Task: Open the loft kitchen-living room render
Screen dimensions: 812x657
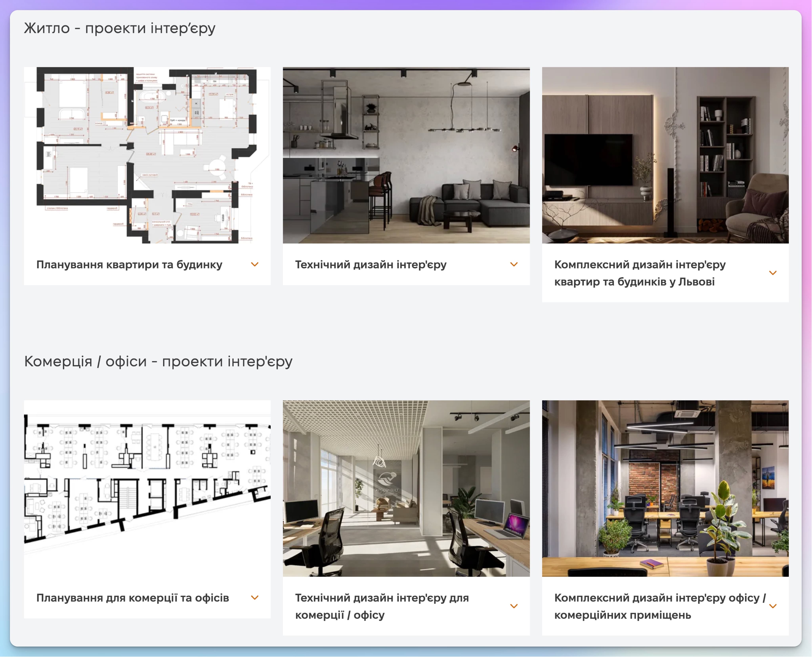Action: [406, 155]
